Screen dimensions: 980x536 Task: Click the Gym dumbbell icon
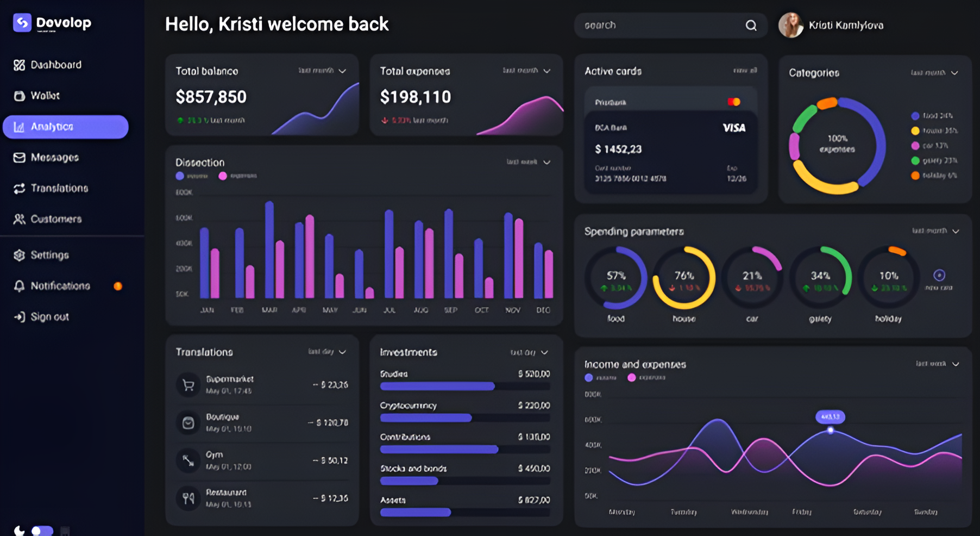(x=189, y=460)
